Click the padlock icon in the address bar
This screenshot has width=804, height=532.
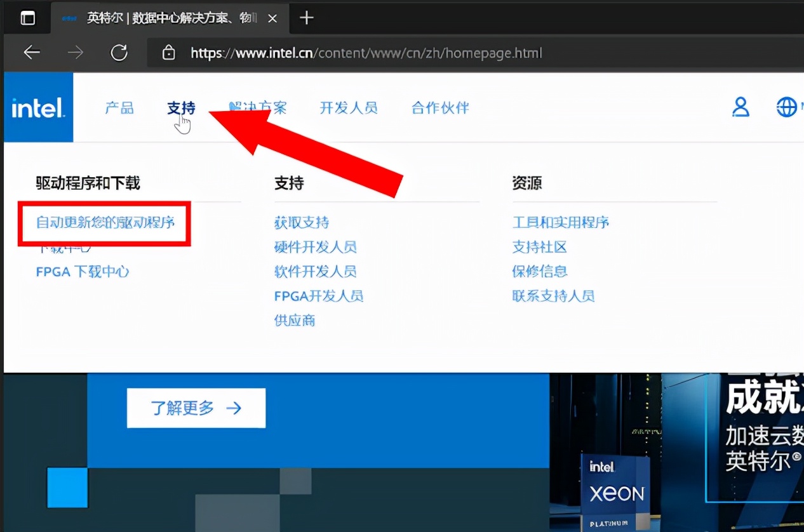pyautogui.click(x=169, y=53)
